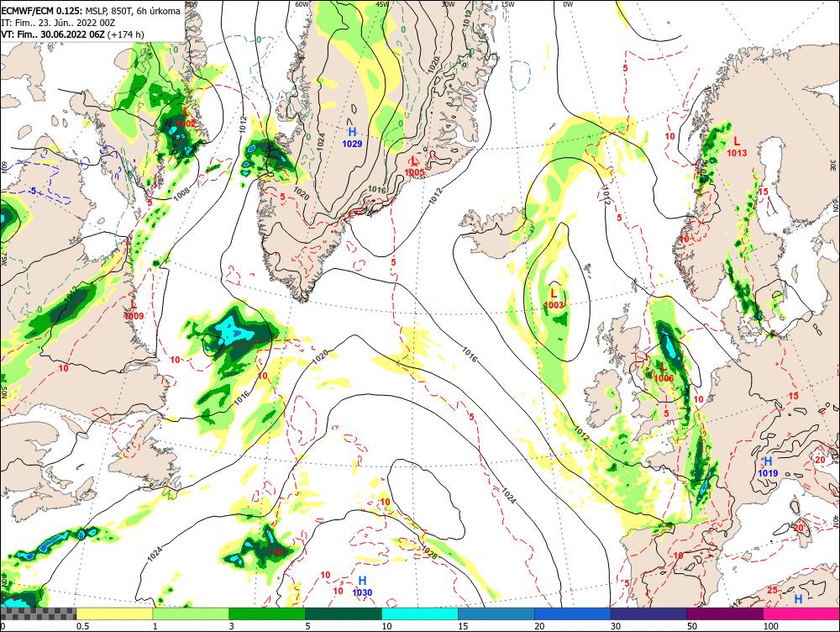
Task: Click the '60W' longitude label
Action: (x=302, y=3)
